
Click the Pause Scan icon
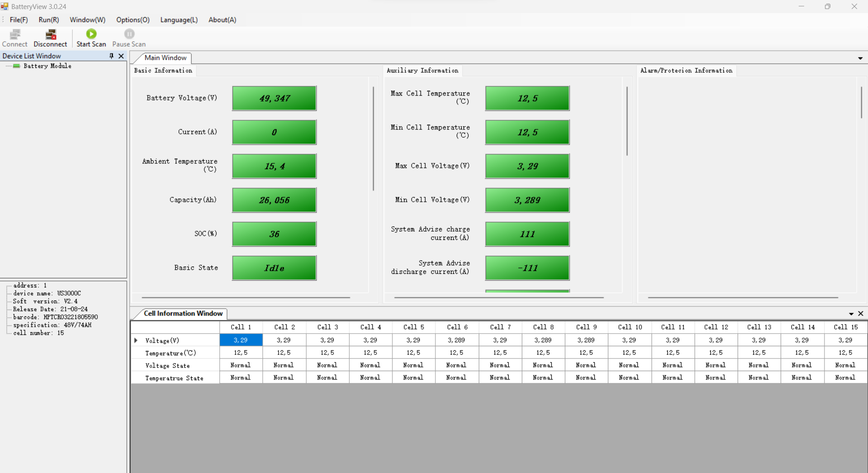129,34
